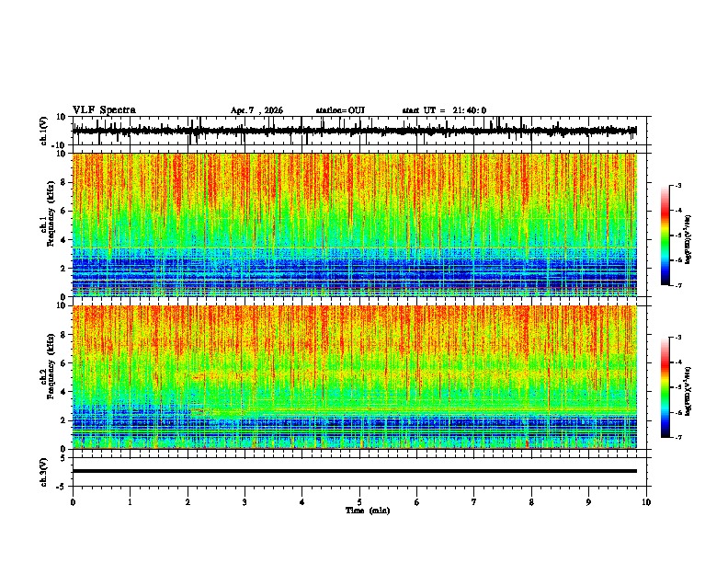Click the "ch.1(V)" waveform axis label

point(44,131)
